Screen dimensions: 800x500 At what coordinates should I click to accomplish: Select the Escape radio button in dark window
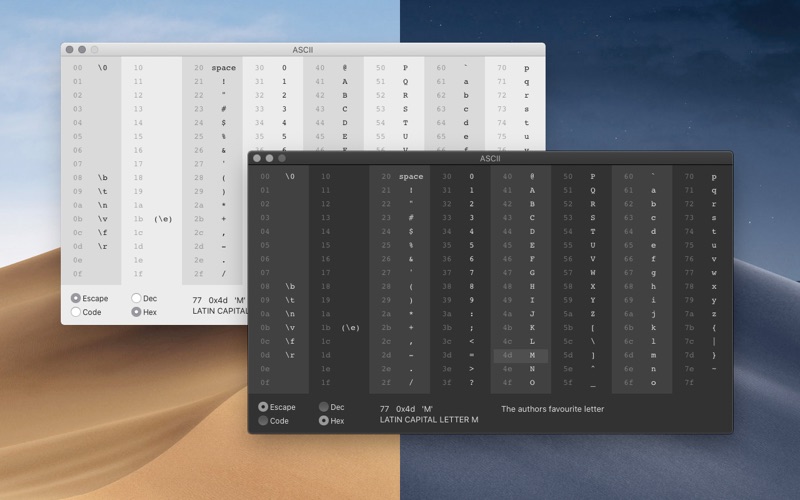[x=263, y=407]
